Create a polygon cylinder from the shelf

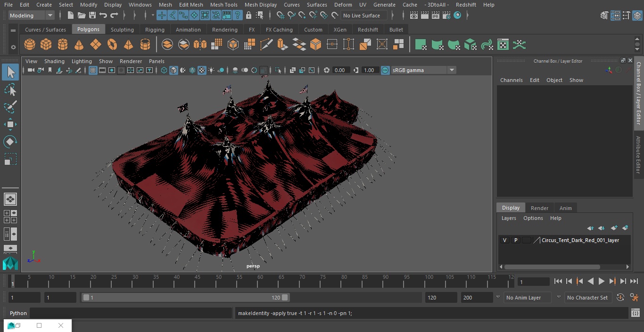[63, 45]
